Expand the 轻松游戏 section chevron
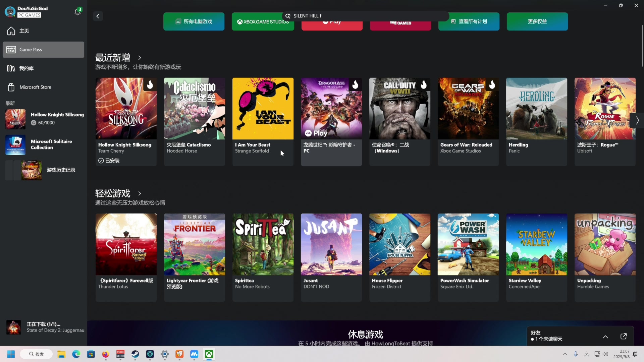Screen dimensions: 644x362 [x=140, y=193]
